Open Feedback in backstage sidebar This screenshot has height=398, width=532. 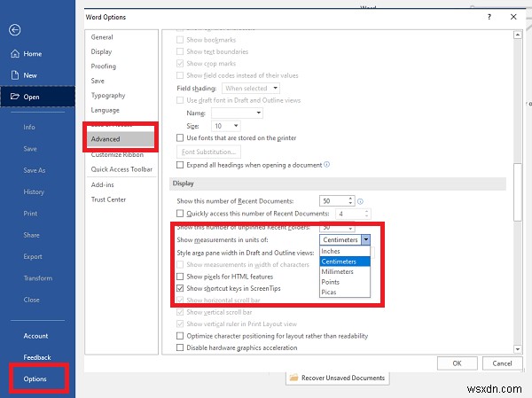37,357
